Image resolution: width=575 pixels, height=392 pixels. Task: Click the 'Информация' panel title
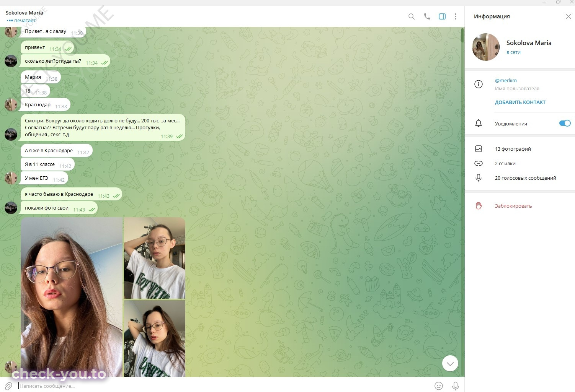(492, 16)
